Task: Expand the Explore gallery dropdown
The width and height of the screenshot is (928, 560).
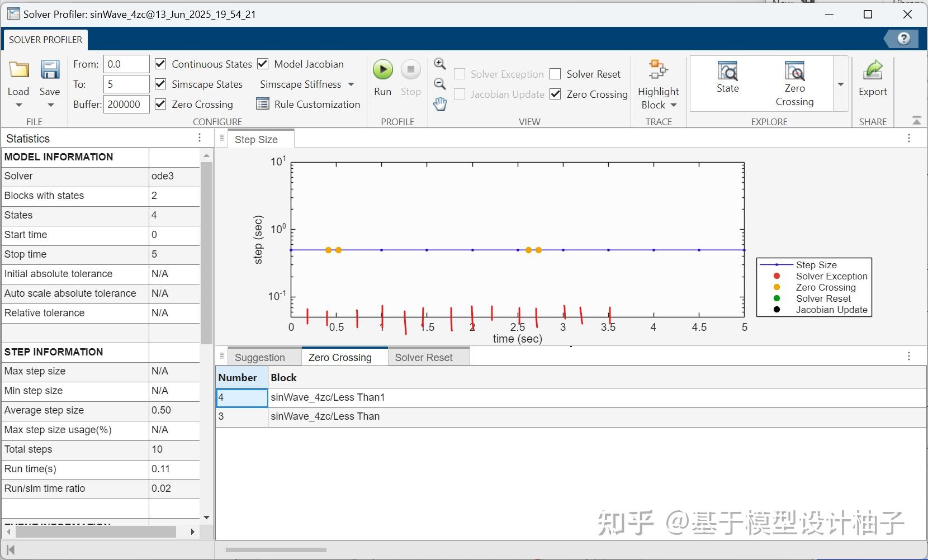Action: click(841, 84)
